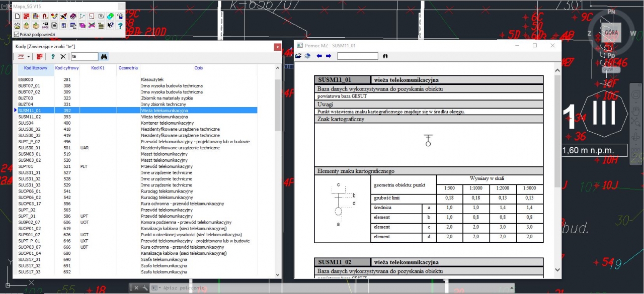
Task: Click the Kody list scroll down arrow
Action: click(278, 274)
